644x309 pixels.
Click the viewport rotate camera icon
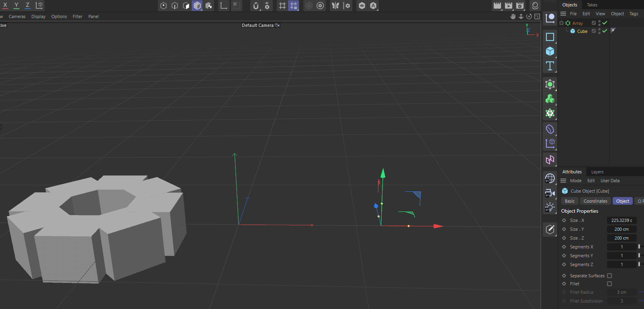pos(529,16)
